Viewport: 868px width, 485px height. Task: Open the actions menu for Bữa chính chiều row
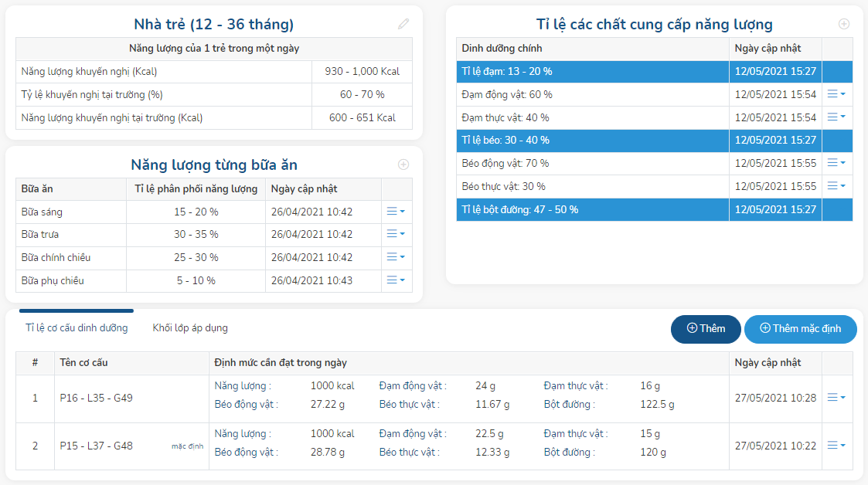(x=395, y=257)
